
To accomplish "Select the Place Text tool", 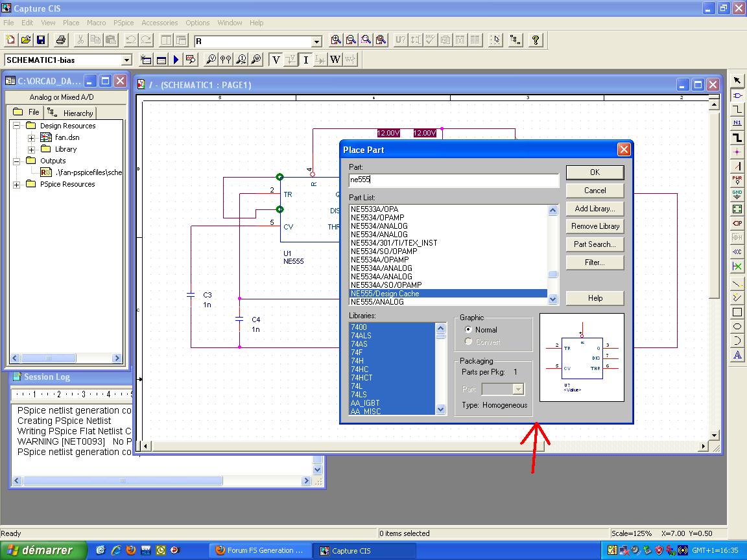I will [737, 355].
